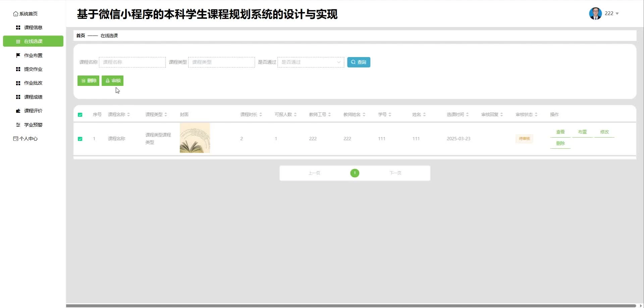Viewport: 644px width, 308px height.
Task: Open the 是否通过 dropdown filter
Action: 311,62
